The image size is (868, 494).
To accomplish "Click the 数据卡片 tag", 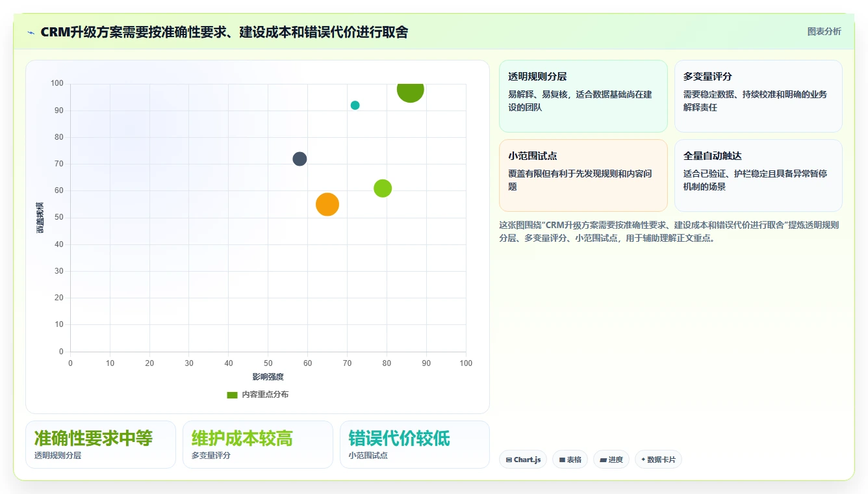I will 658,460.
